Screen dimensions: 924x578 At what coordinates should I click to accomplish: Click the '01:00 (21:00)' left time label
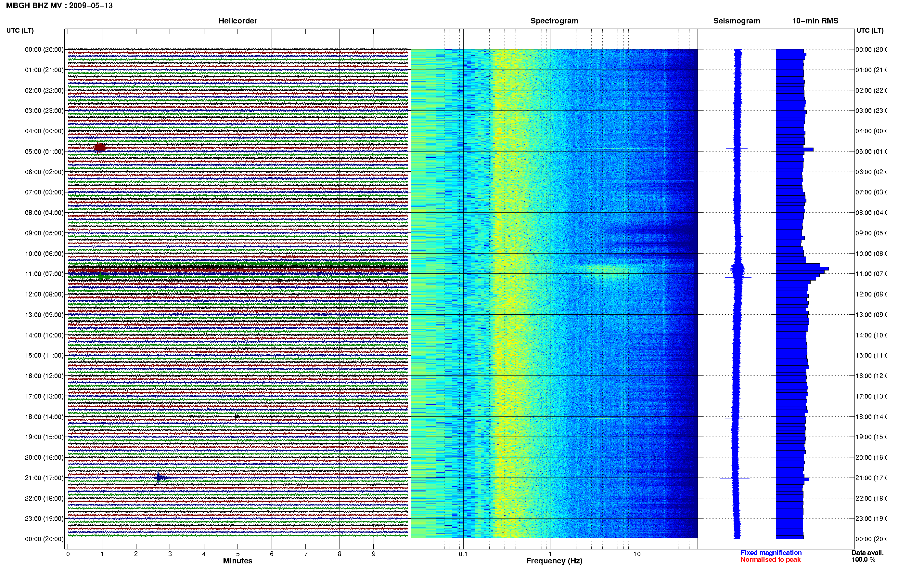point(44,70)
